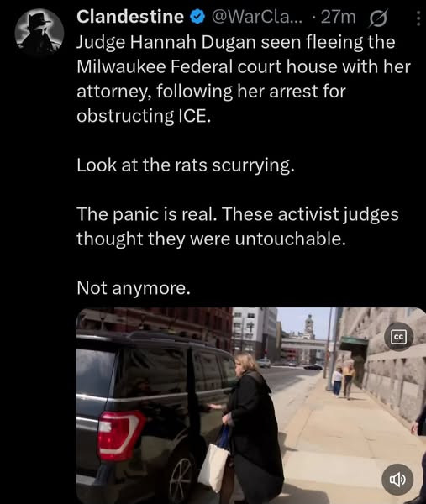Image resolution: width=426 pixels, height=504 pixels.
Task: Open the Clandestine profile avatar
Action: click(x=39, y=33)
